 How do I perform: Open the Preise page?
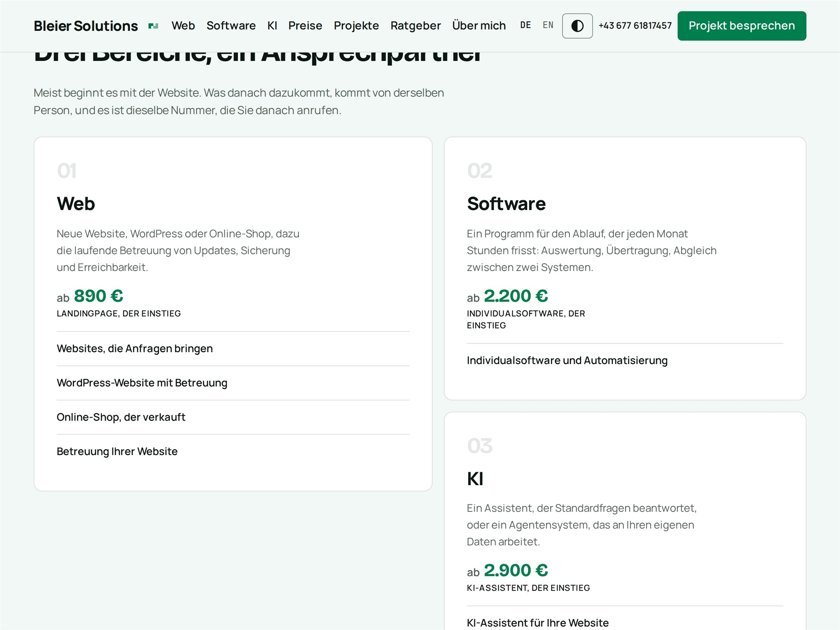click(305, 26)
